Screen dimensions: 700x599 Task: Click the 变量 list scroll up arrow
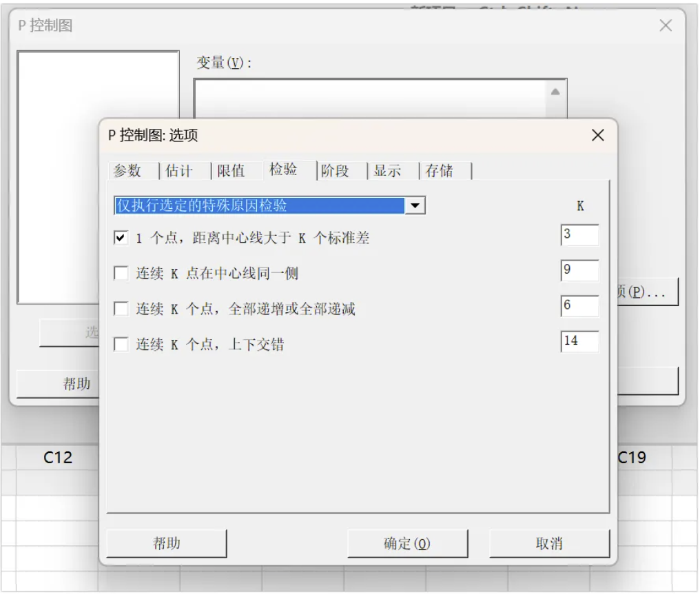coord(555,92)
